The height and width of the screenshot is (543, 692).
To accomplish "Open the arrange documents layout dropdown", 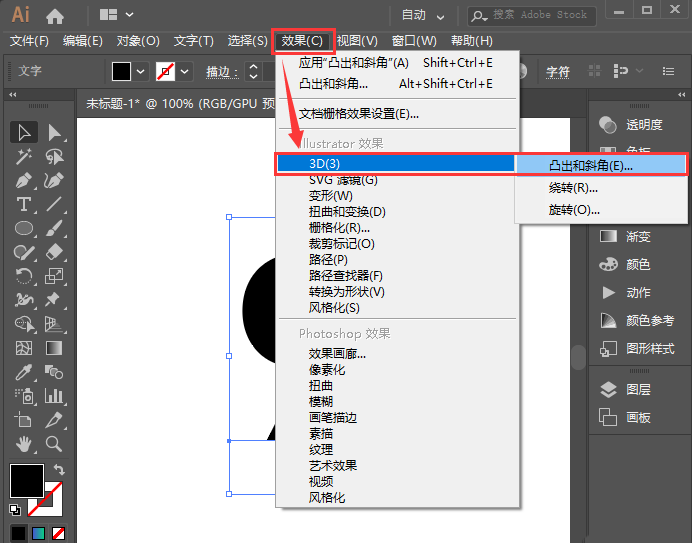I will [116, 16].
